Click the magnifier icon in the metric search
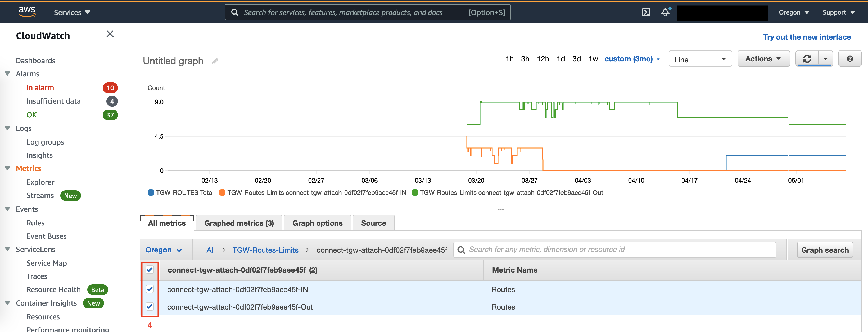The height and width of the screenshot is (332, 868). [x=461, y=250]
